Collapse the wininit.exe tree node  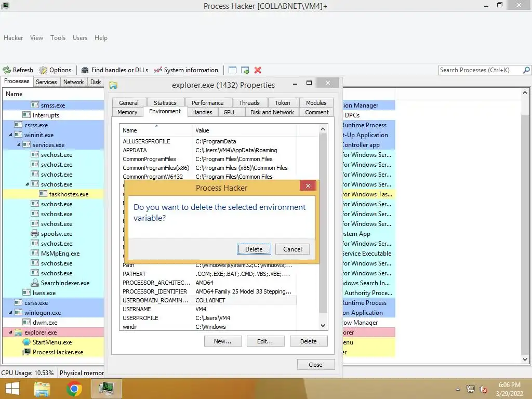tap(10, 135)
